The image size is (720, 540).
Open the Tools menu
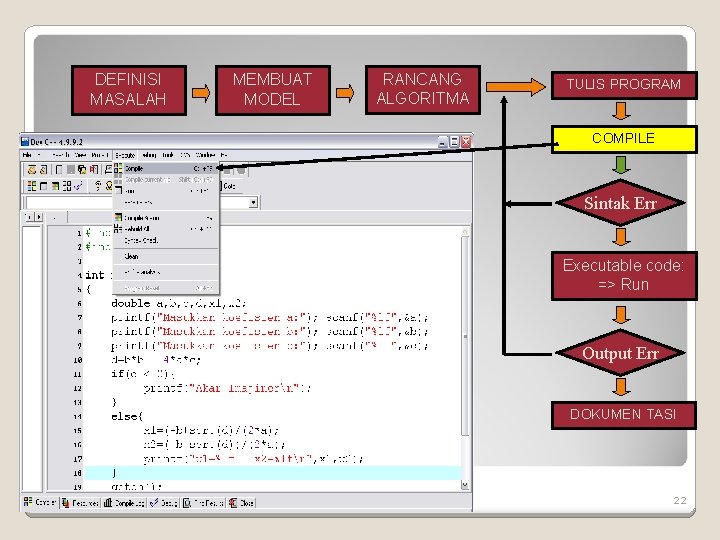pyautogui.click(x=168, y=155)
